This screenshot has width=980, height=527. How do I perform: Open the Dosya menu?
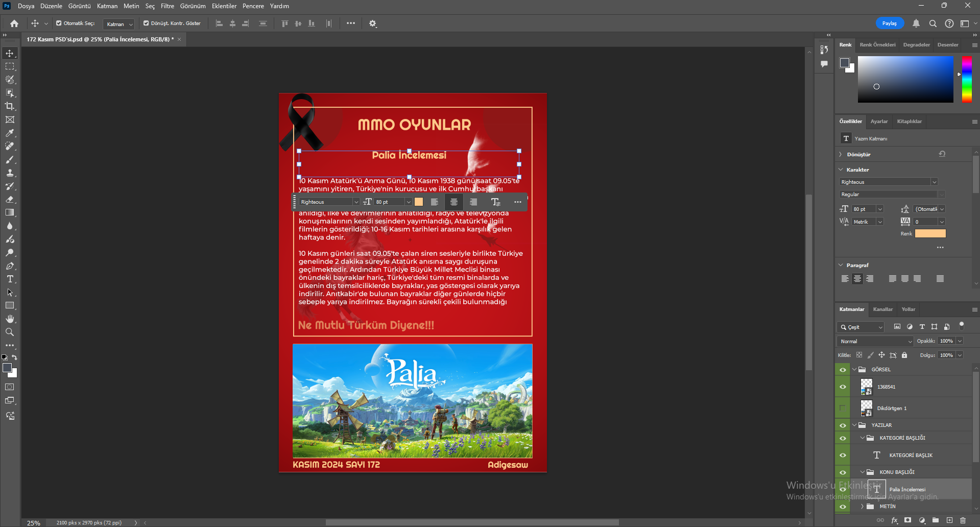pyautogui.click(x=26, y=6)
